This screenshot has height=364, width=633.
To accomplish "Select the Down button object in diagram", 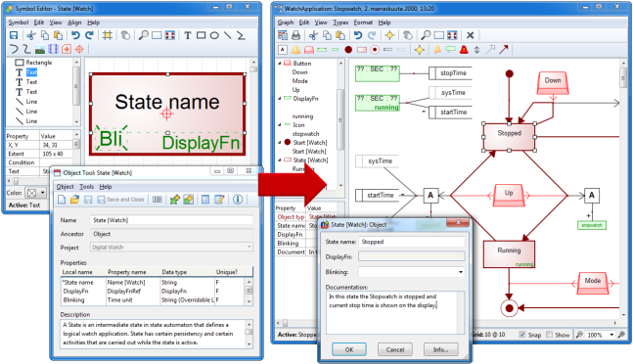I will tap(553, 83).
